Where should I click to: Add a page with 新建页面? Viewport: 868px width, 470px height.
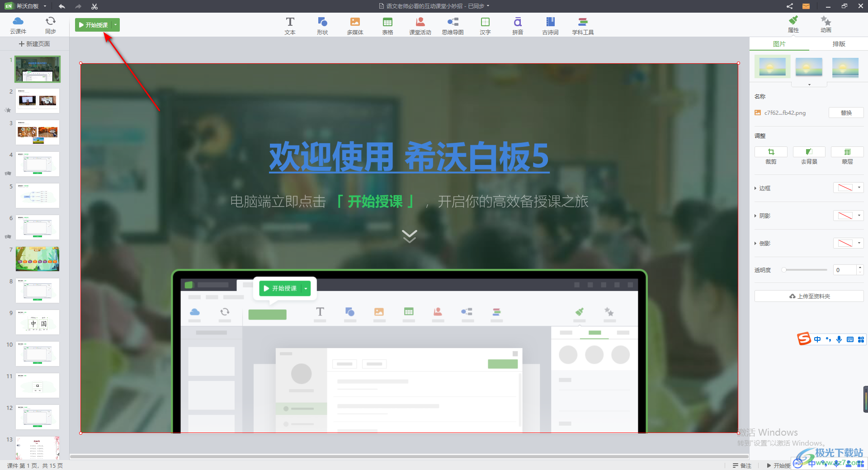(34, 44)
